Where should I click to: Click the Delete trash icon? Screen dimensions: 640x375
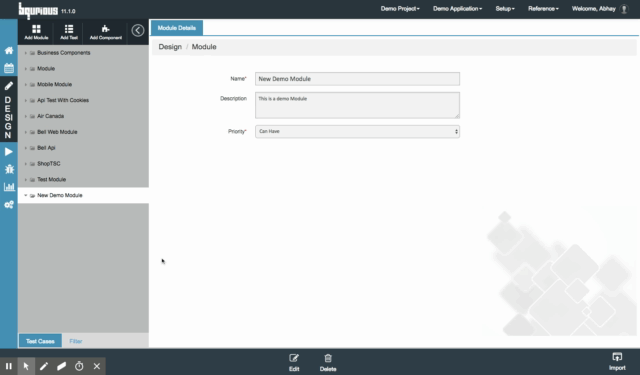pyautogui.click(x=328, y=358)
